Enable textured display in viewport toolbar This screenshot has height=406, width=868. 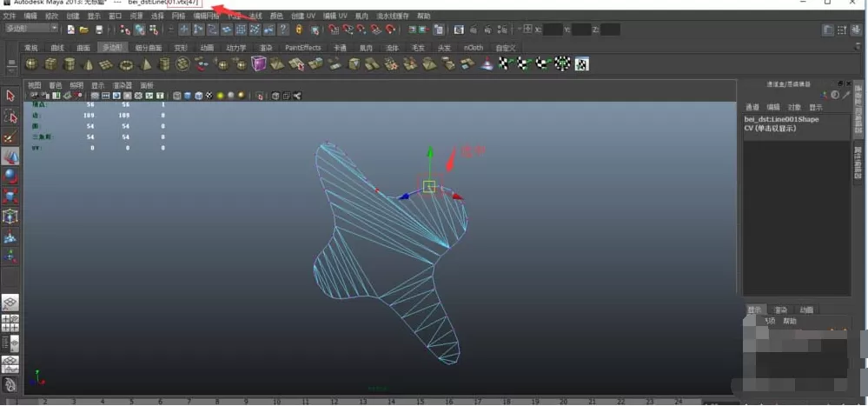pos(209,96)
